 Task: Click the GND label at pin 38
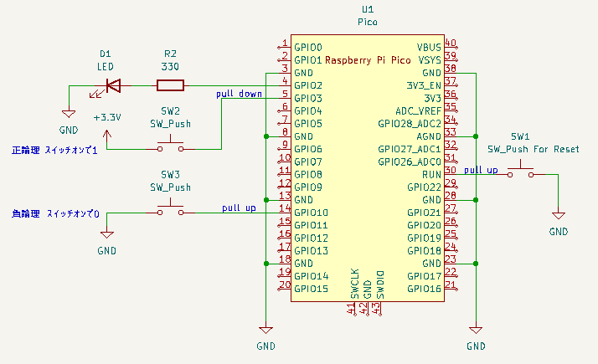coord(431,73)
